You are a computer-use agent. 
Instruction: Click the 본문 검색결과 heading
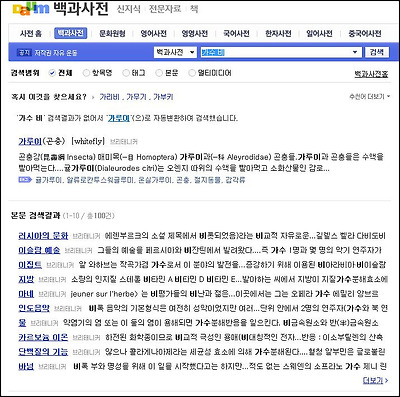click(36, 215)
